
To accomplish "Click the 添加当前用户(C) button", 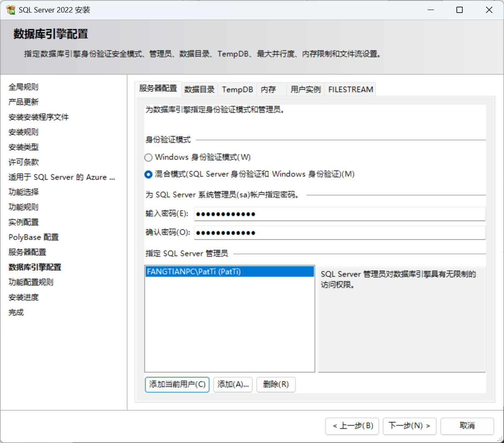I will tap(177, 385).
